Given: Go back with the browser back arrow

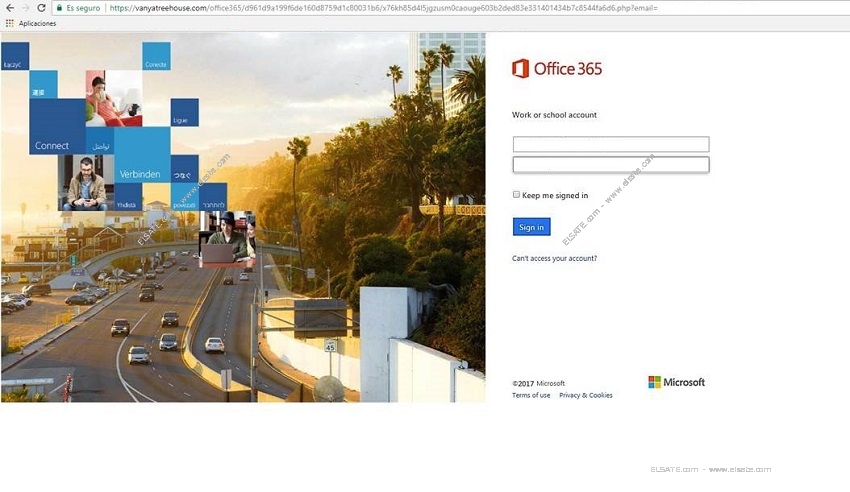Looking at the screenshot, I should 10,8.
